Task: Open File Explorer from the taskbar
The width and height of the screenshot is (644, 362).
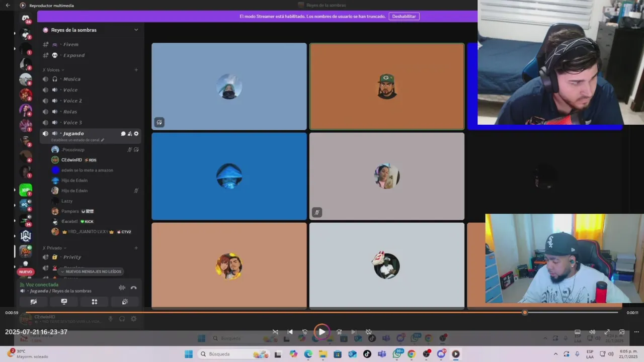Action: pyautogui.click(x=323, y=354)
